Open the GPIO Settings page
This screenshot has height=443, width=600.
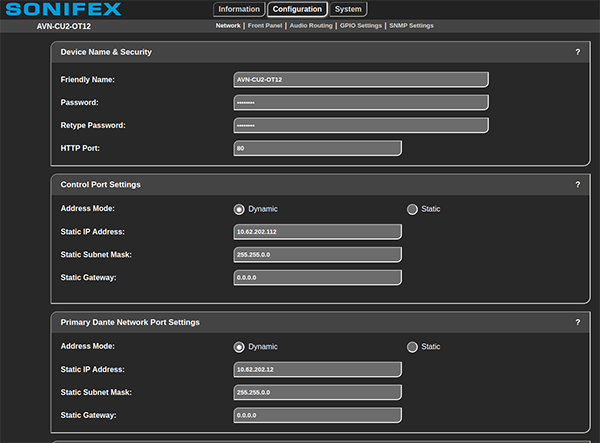click(361, 26)
